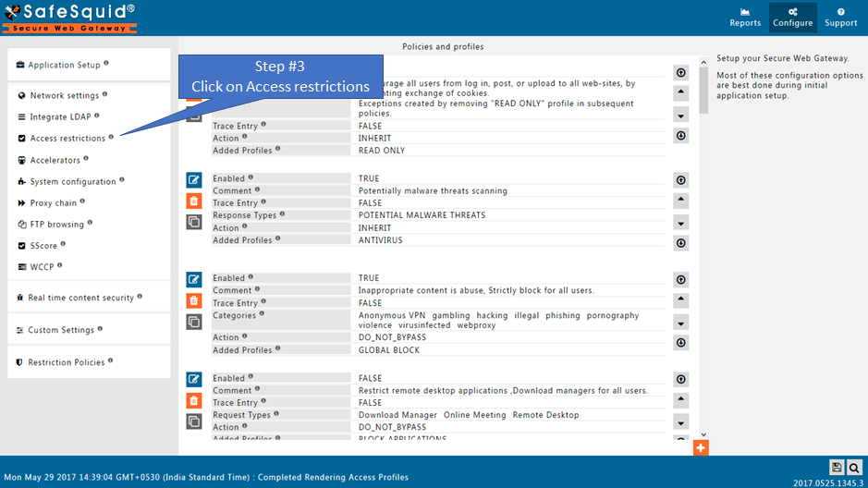Open Network settings in sidebar
The width and height of the screenshot is (868, 488).
click(64, 95)
